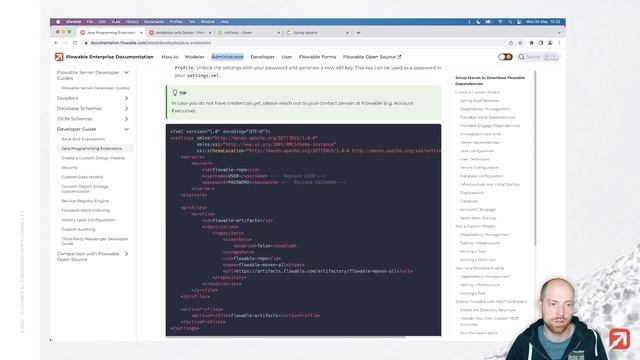The image size is (640, 360).
Task: Open Java Programming Extensions sidebar page
Action: coord(91,149)
